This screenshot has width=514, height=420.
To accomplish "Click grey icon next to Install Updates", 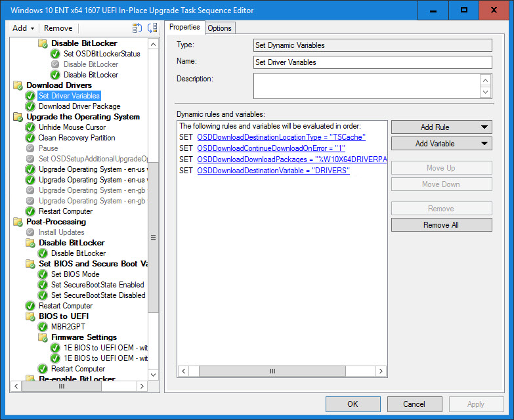I will point(30,232).
